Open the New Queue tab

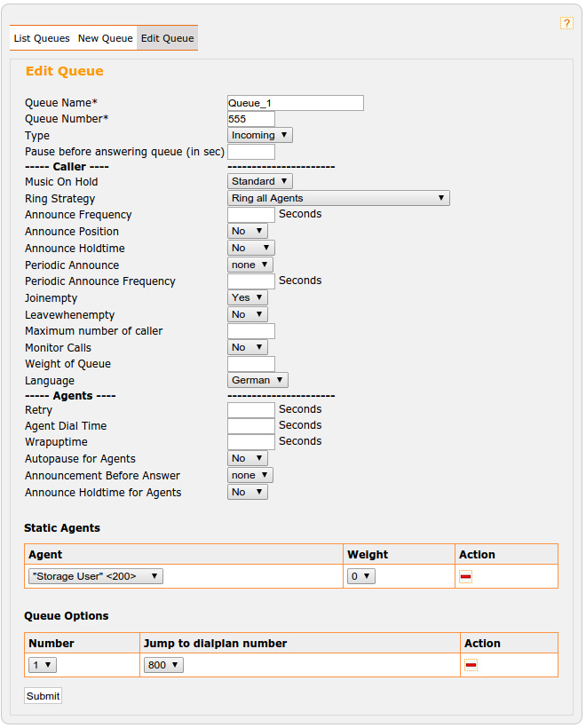tap(105, 38)
